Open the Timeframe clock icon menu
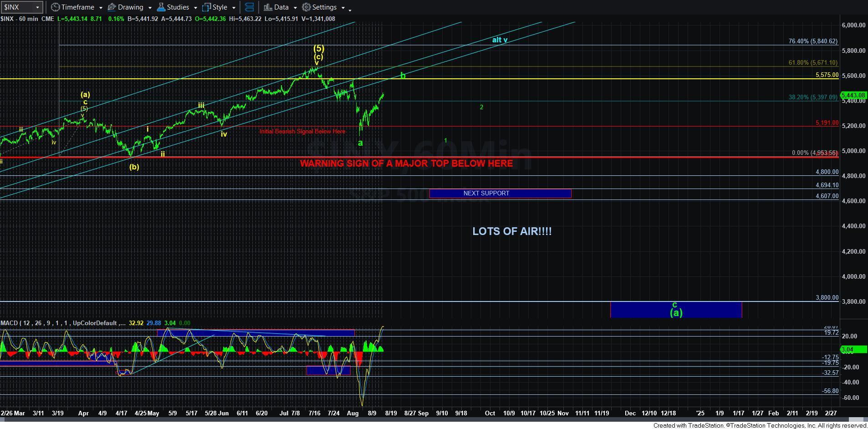The width and height of the screenshot is (868, 429). (x=55, y=7)
